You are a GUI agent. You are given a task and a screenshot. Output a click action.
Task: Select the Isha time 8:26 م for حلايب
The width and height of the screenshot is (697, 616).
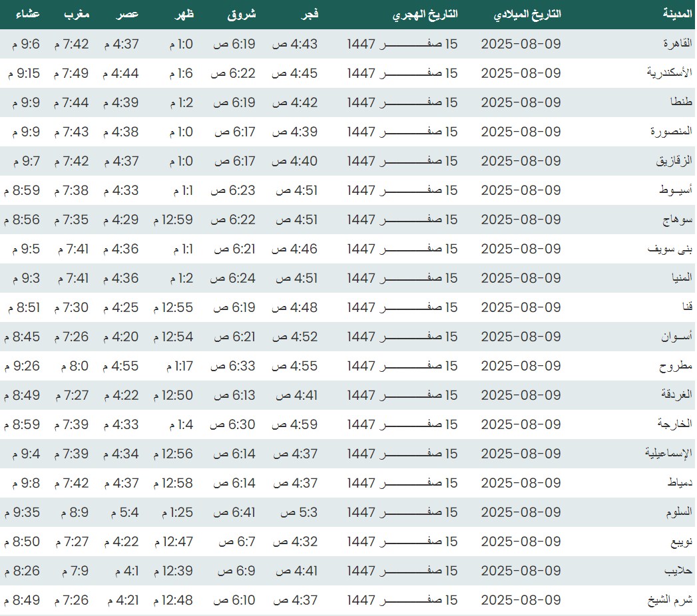point(21,571)
